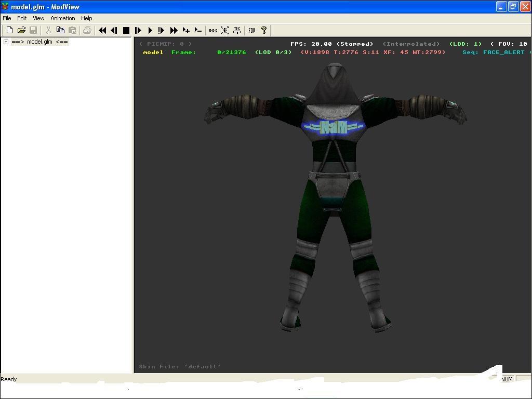Expand the model.glm tree node

(x=6, y=42)
